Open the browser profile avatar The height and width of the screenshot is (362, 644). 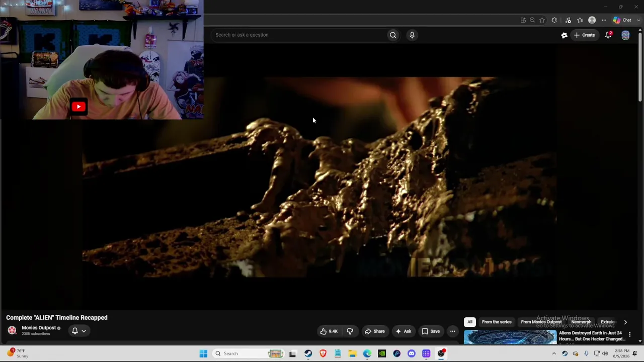click(x=592, y=20)
